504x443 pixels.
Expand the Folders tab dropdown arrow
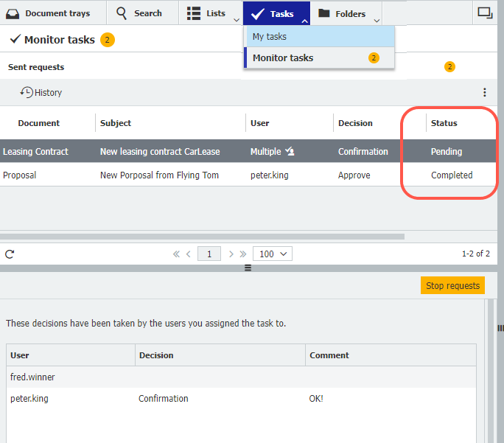[x=377, y=20]
